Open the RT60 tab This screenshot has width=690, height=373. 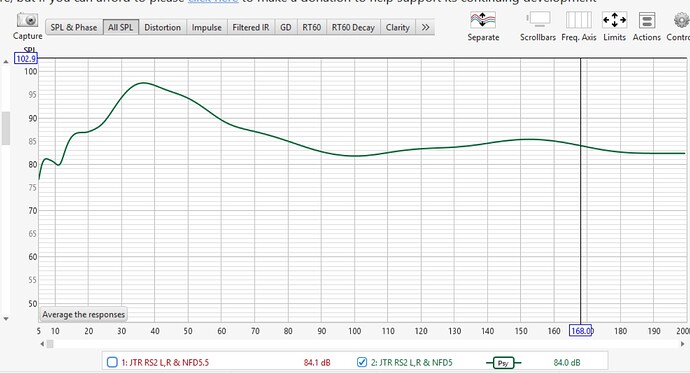[312, 27]
